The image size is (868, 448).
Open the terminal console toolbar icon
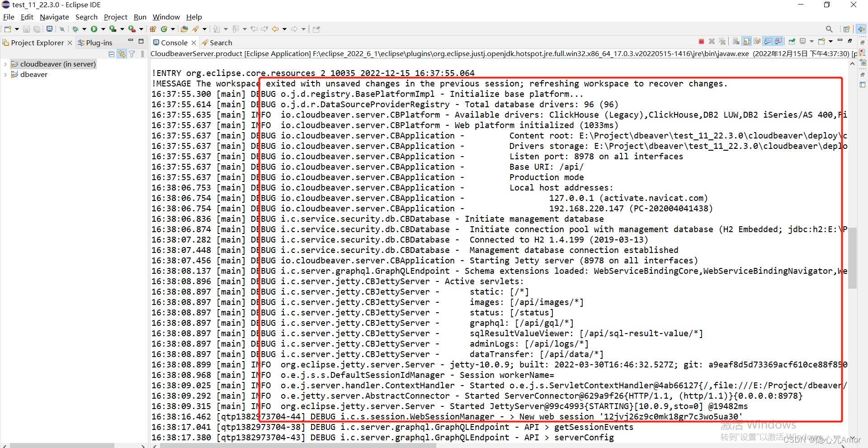coord(49,29)
